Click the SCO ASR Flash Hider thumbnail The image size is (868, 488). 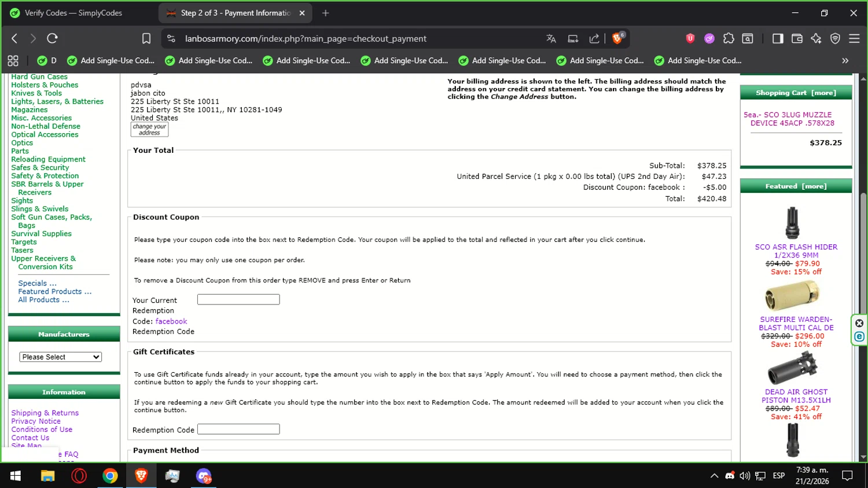(x=792, y=222)
